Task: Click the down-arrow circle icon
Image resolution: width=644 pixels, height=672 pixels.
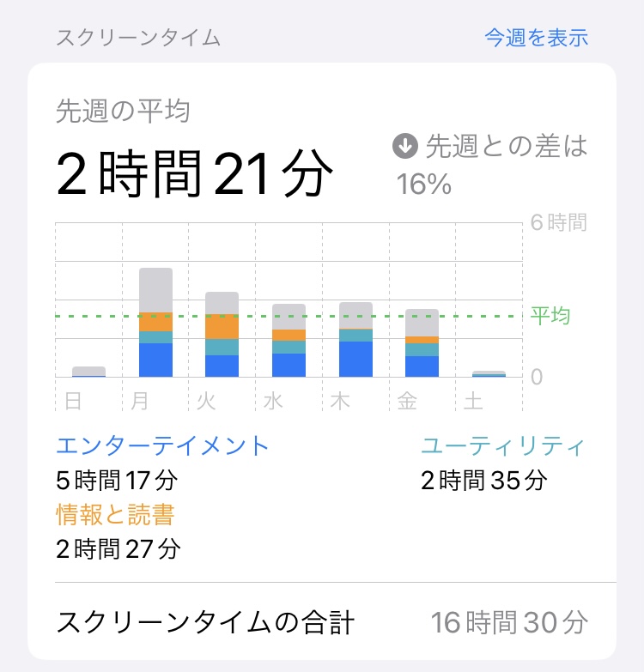Action: (x=405, y=146)
